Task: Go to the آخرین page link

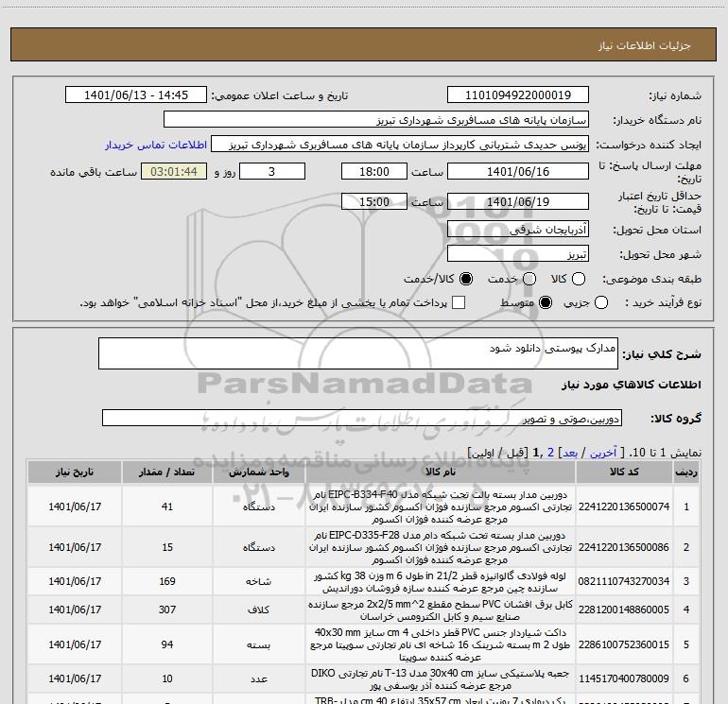Action: tap(603, 453)
